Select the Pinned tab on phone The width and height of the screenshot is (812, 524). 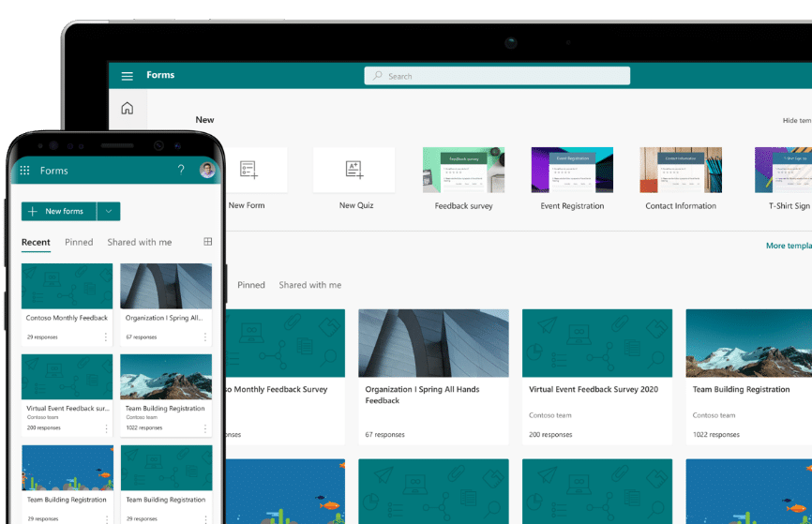click(79, 243)
